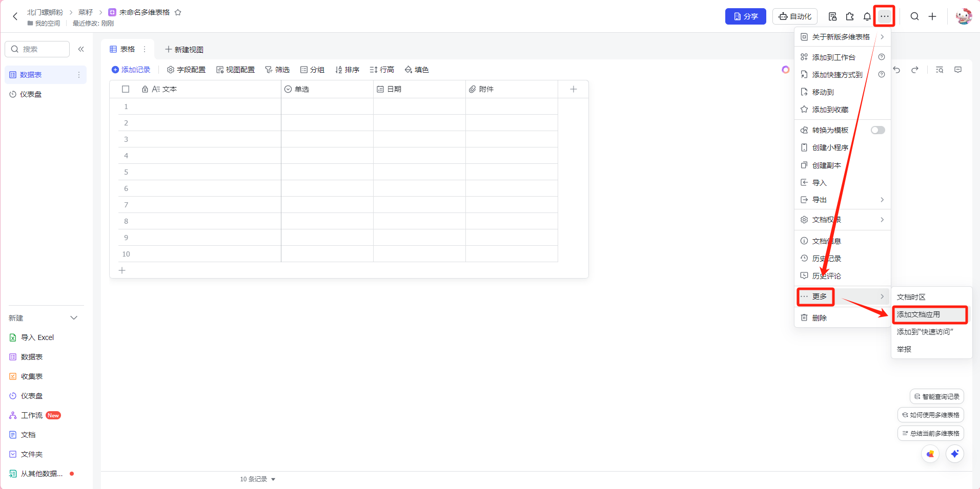Click the sidebar search input field
The height and width of the screenshot is (489, 980).
[x=42, y=49]
